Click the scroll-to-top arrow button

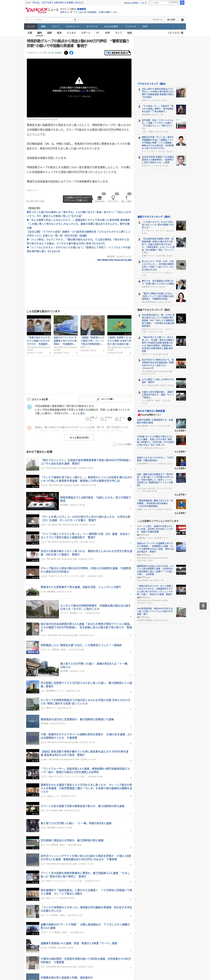pos(203,606)
